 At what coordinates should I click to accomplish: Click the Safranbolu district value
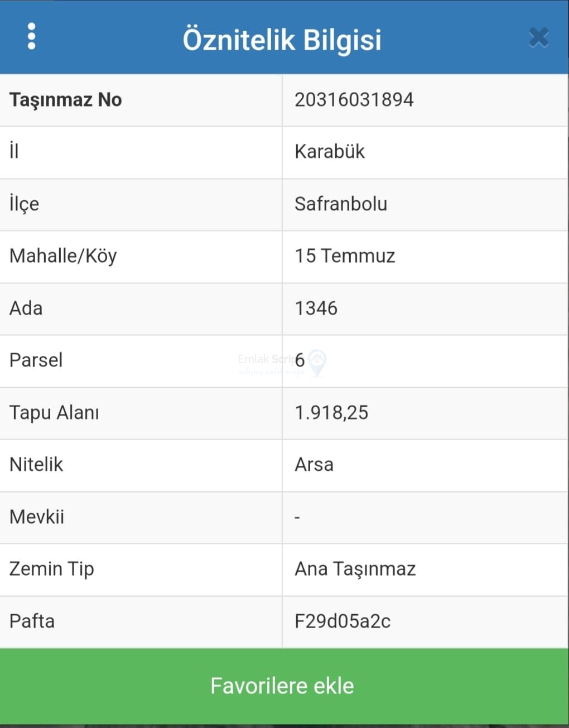pos(340,204)
